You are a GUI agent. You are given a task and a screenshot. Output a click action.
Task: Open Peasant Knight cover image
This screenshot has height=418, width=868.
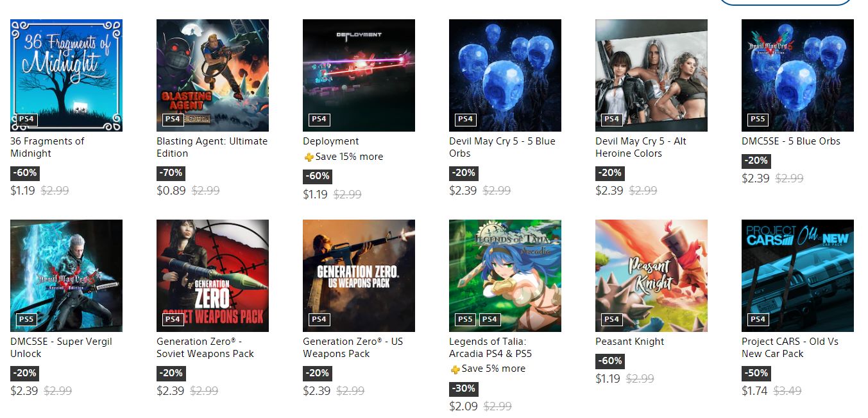[x=651, y=275]
